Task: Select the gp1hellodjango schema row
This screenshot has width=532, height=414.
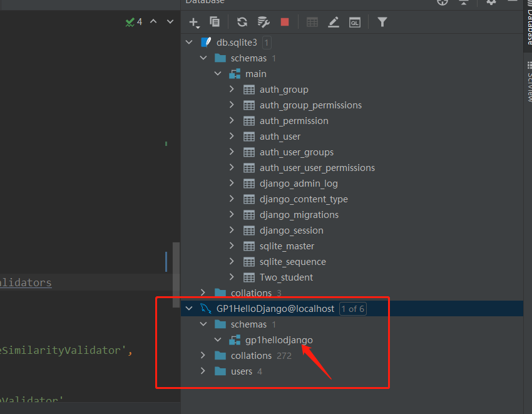Action: pyautogui.click(x=352, y=340)
